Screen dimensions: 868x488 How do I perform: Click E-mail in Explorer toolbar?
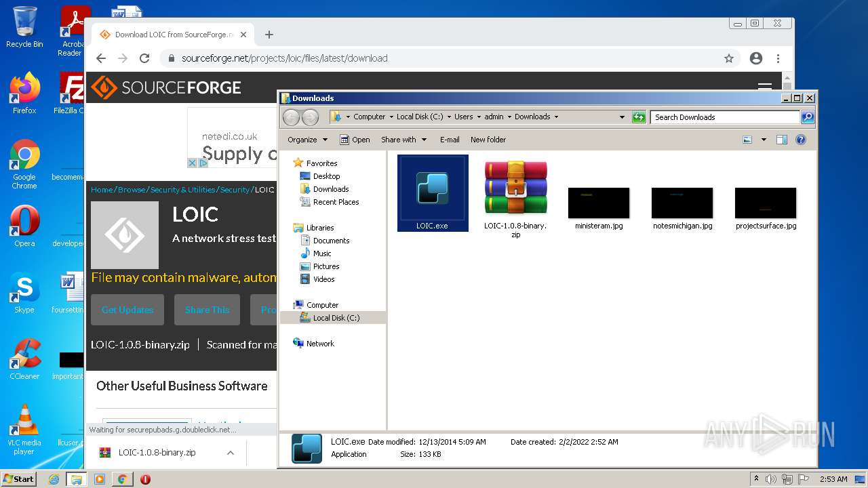[x=450, y=140]
